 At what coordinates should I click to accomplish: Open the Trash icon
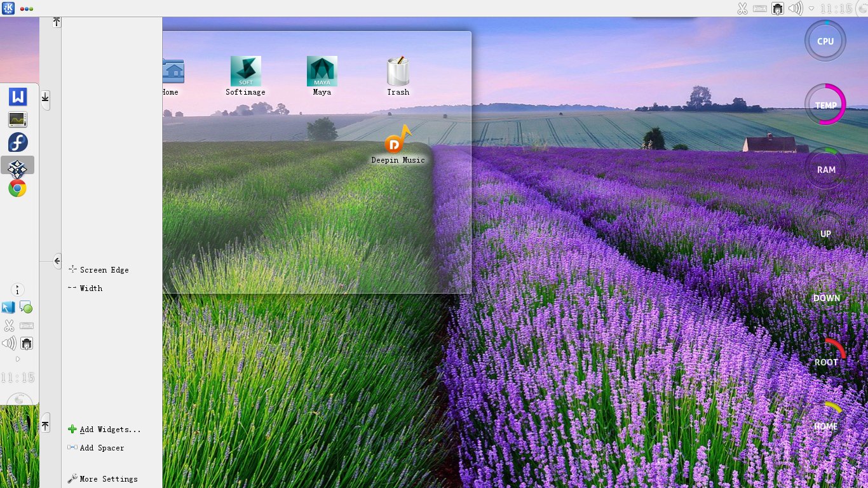[x=398, y=76]
